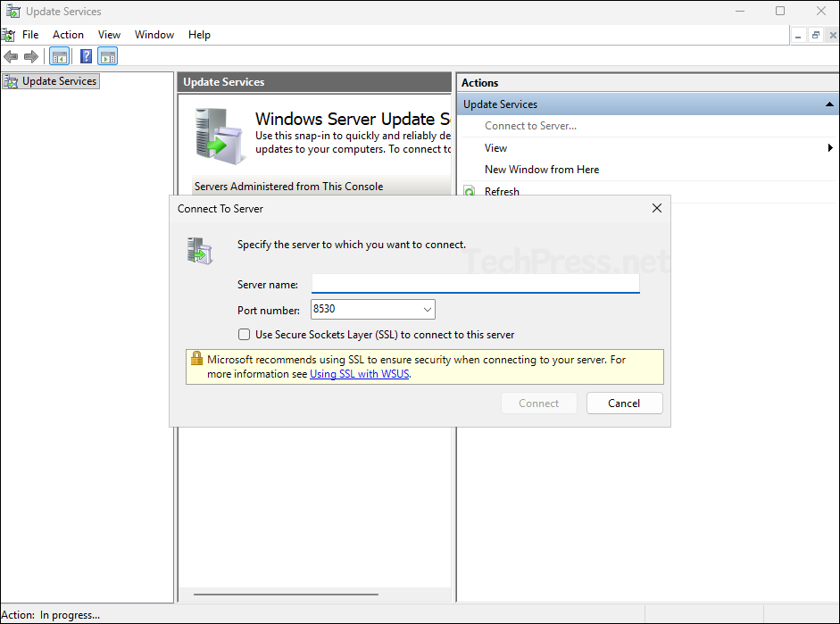
Task: Click the Server name text field
Action: pos(475,284)
